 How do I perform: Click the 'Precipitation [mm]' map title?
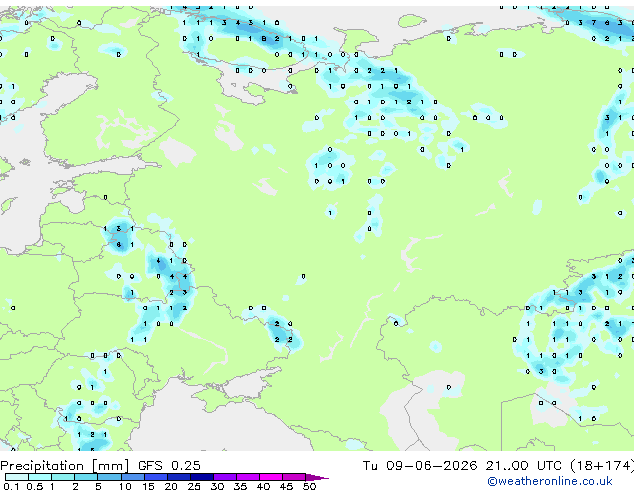pos(65,466)
